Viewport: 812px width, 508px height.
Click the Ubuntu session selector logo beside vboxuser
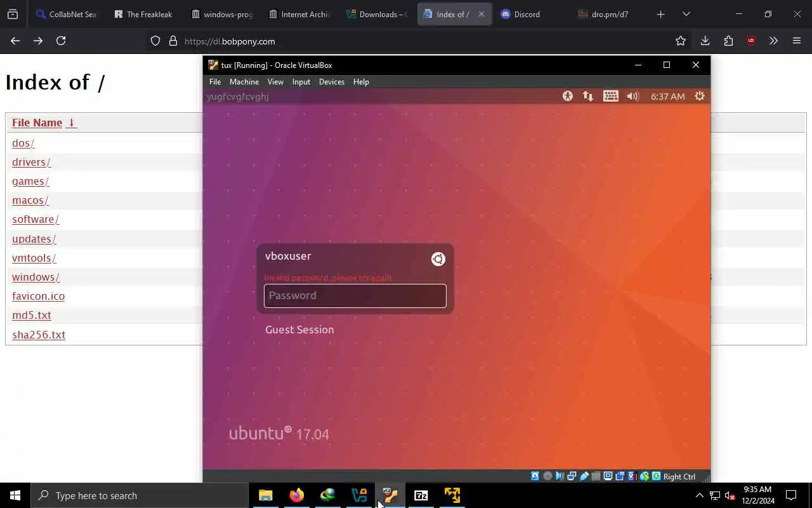438,258
